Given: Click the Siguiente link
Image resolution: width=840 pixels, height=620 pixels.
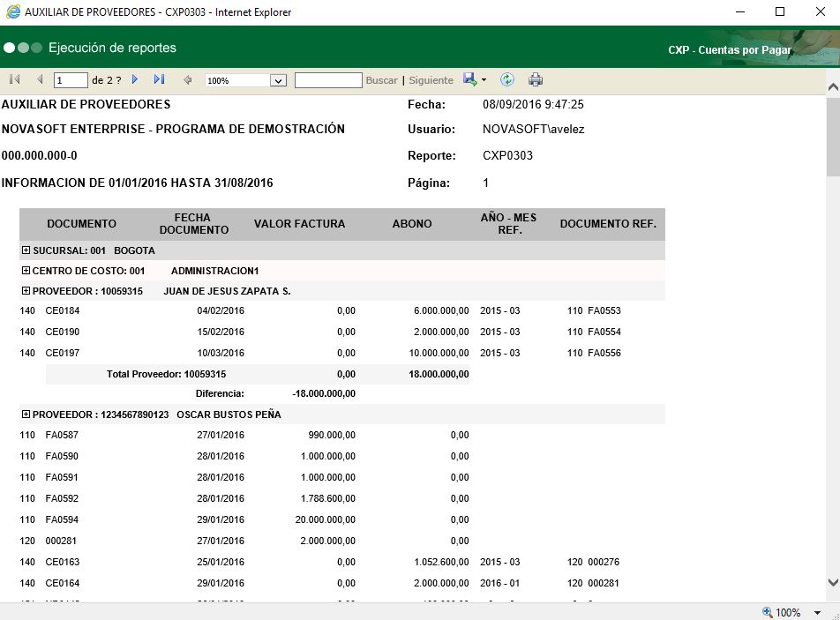Looking at the screenshot, I should [431, 79].
